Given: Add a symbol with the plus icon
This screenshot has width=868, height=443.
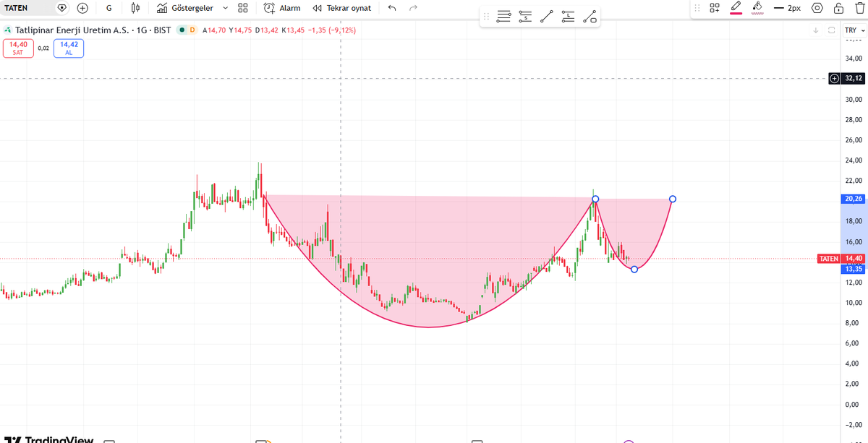Looking at the screenshot, I should point(82,8).
